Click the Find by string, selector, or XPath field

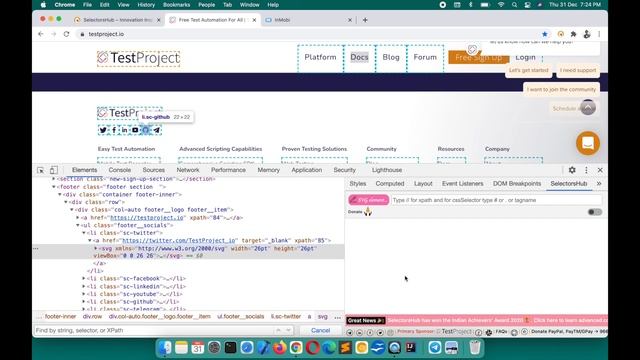point(154,330)
